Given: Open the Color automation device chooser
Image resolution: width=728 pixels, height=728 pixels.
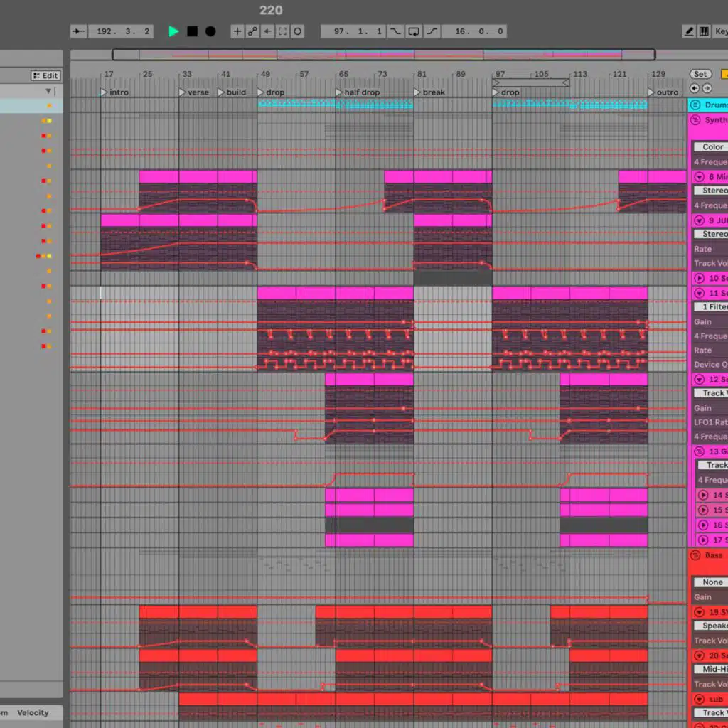Looking at the screenshot, I should coord(711,146).
